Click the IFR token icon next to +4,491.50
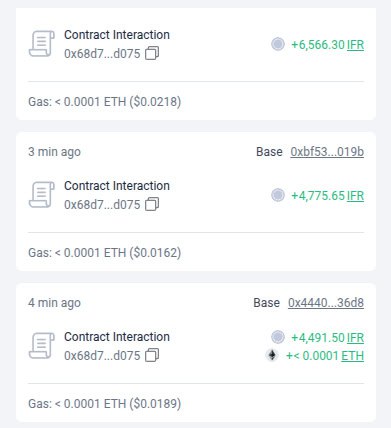 [278, 337]
